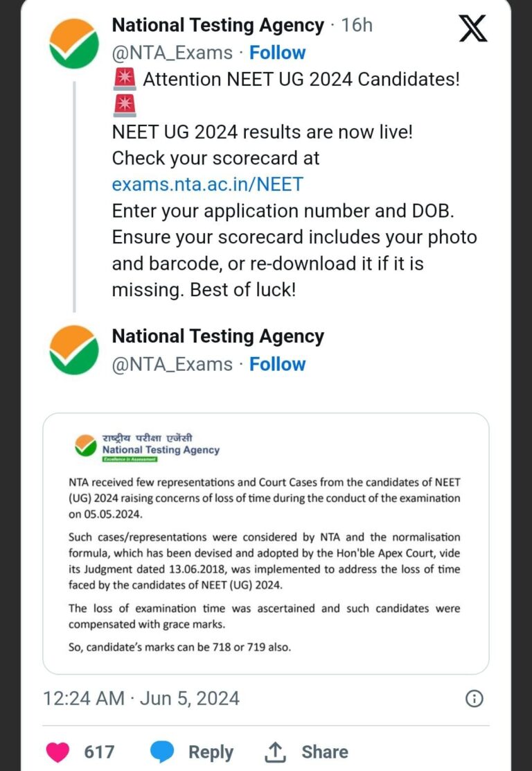Click the NTA logo inside the notice image
The height and width of the screenshot is (771, 532).
(87, 444)
